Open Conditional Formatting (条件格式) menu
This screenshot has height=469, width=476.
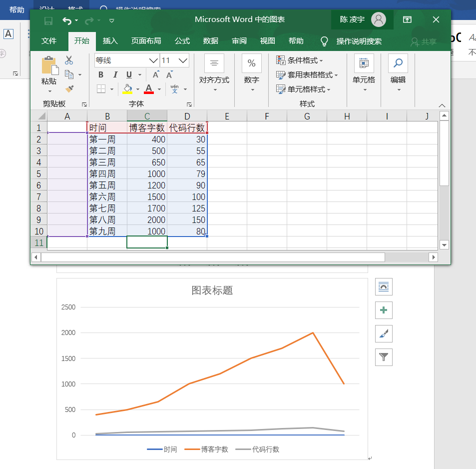click(x=300, y=60)
